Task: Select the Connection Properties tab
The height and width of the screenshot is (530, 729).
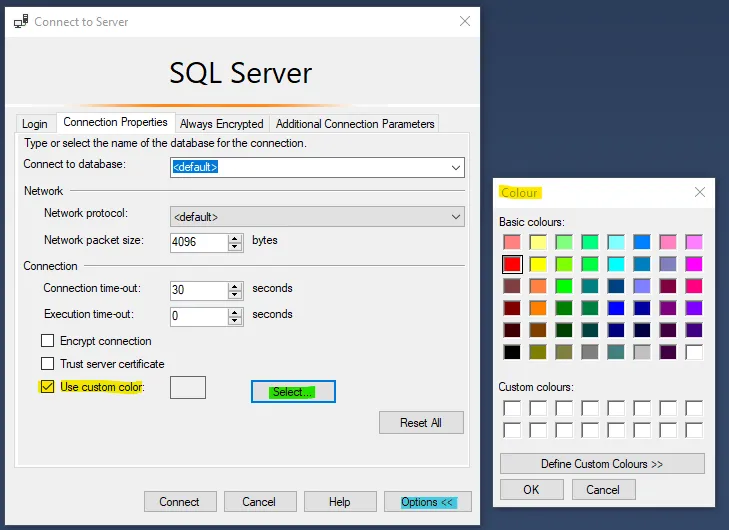Action: (115, 122)
